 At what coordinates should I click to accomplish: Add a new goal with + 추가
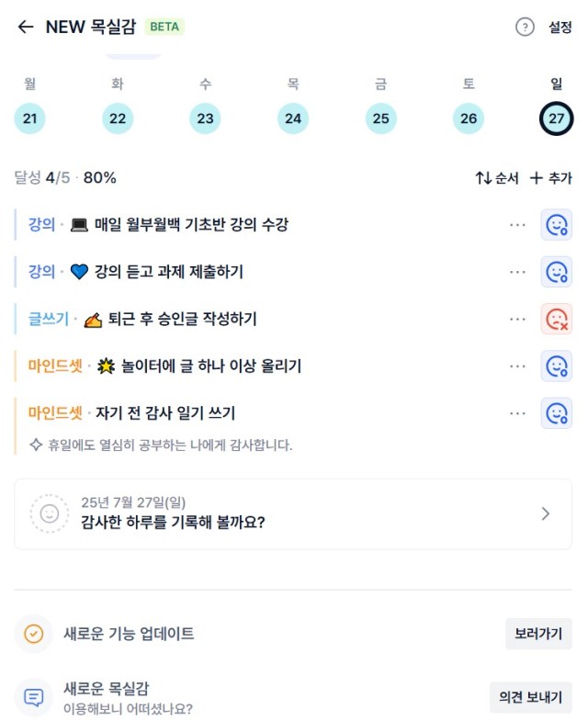coord(550,178)
